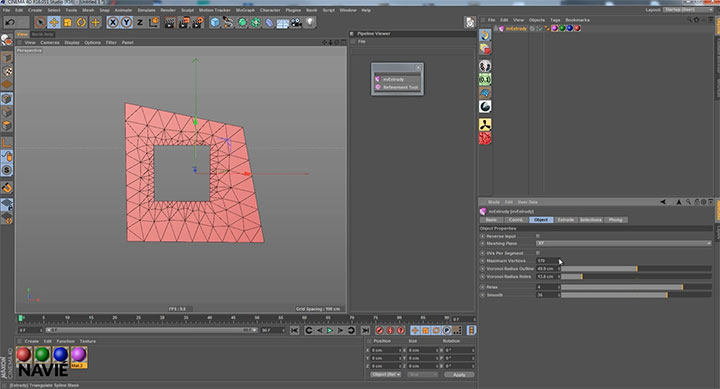Select the Live Selection arrow tool

40,22
